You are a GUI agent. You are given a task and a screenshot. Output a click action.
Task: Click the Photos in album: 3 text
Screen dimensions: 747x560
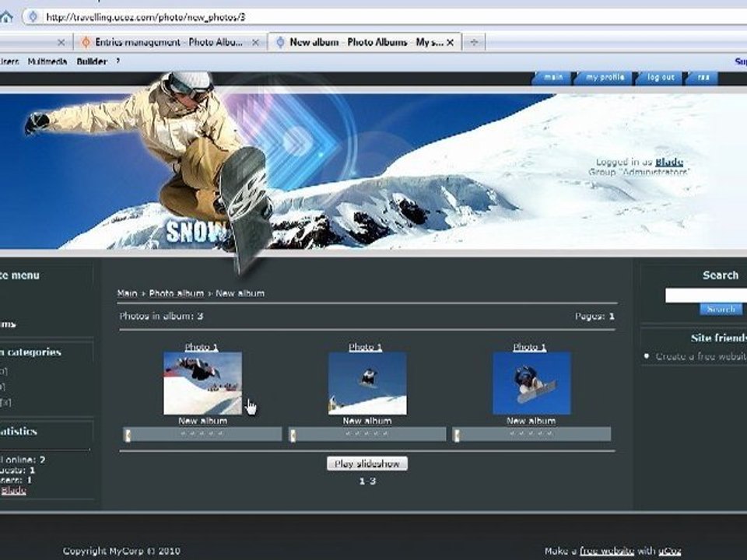161,316
